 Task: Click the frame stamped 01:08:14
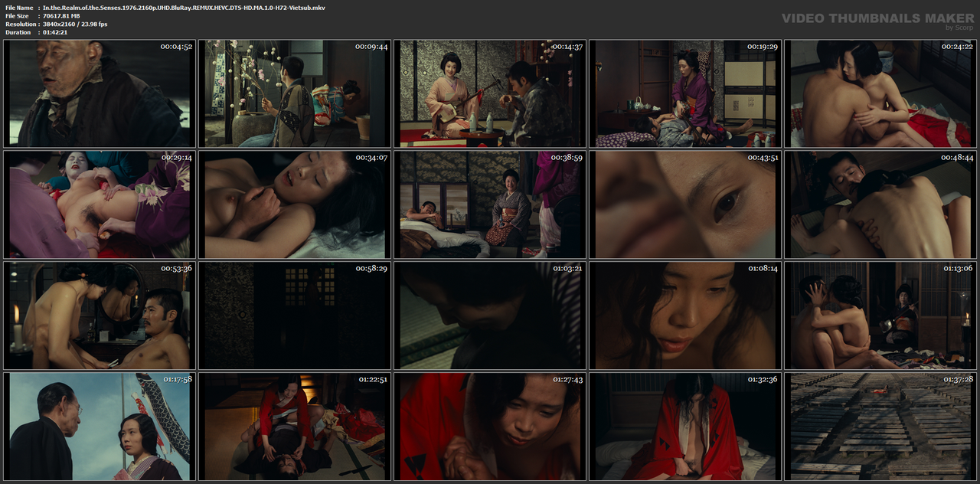point(684,316)
